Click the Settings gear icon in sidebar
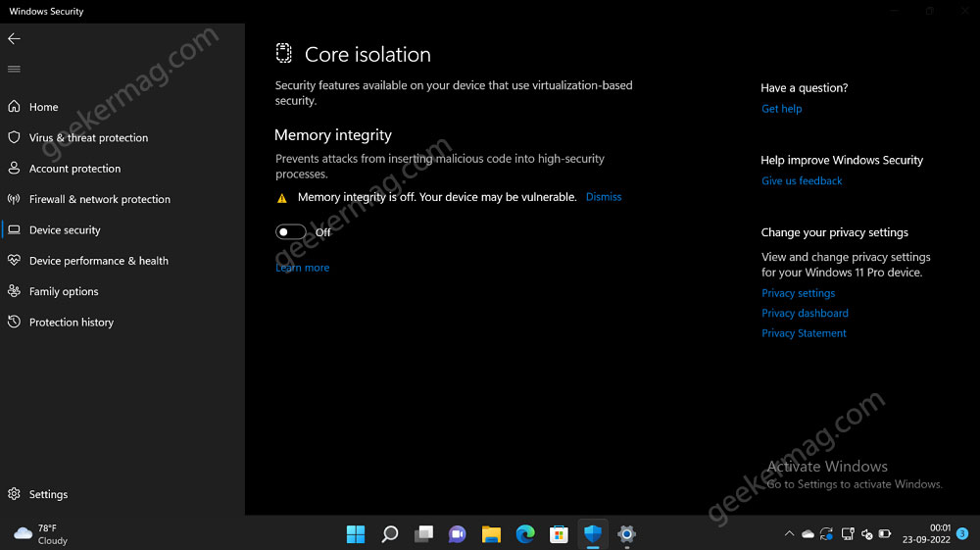 [x=14, y=494]
